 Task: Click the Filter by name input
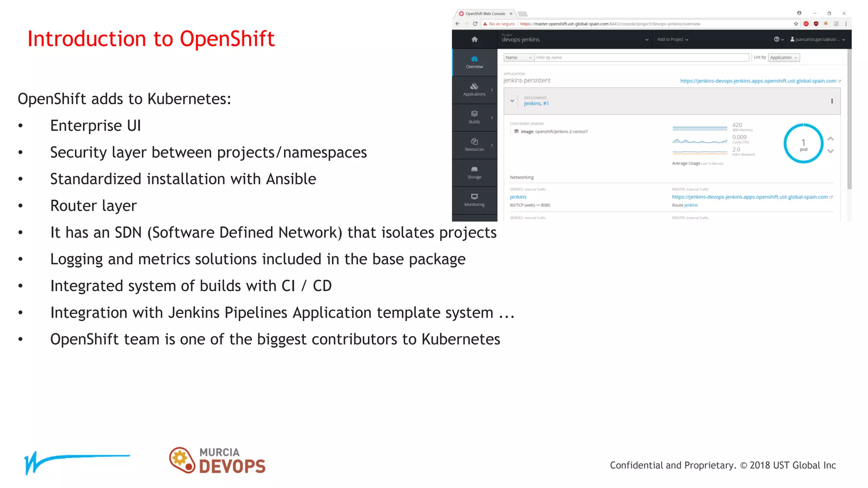(x=642, y=57)
